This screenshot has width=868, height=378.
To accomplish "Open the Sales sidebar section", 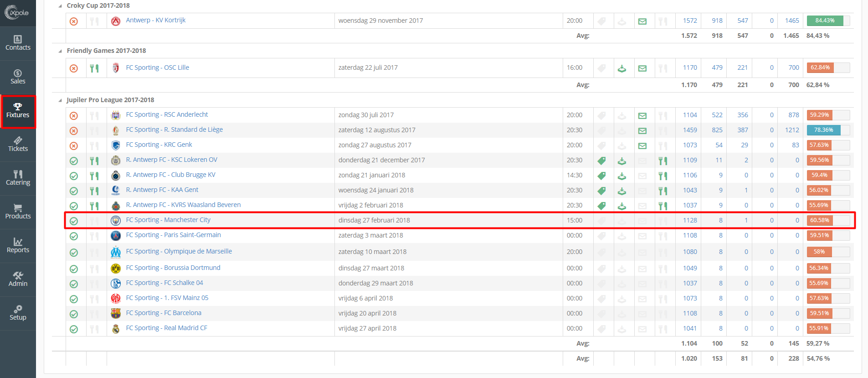I will coord(18,77).
